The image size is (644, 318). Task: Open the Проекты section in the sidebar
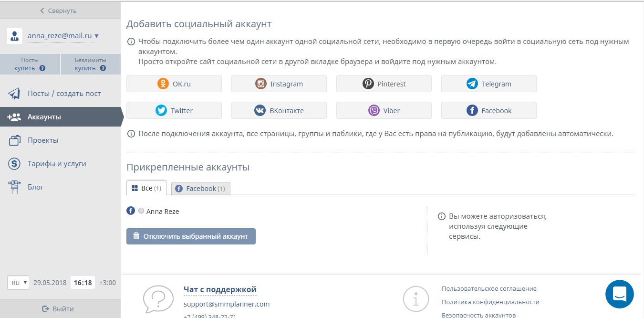click(x=43, y=140)
